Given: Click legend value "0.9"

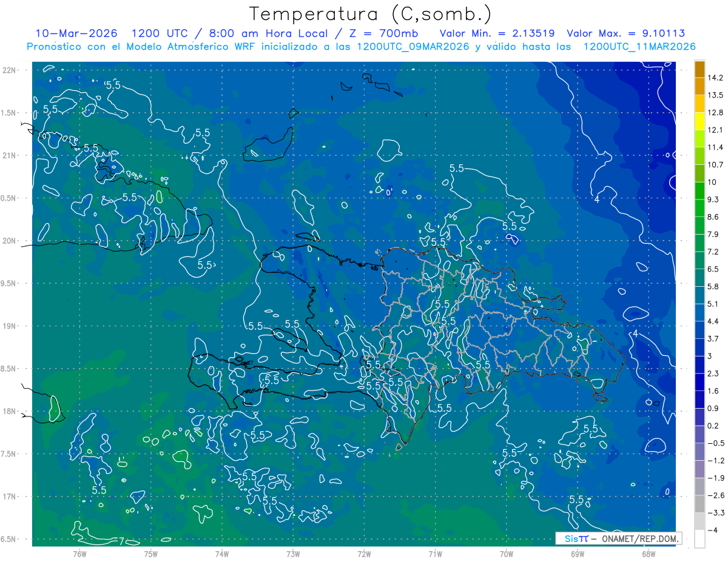Looking at the screenshot, I should [713, 408].
